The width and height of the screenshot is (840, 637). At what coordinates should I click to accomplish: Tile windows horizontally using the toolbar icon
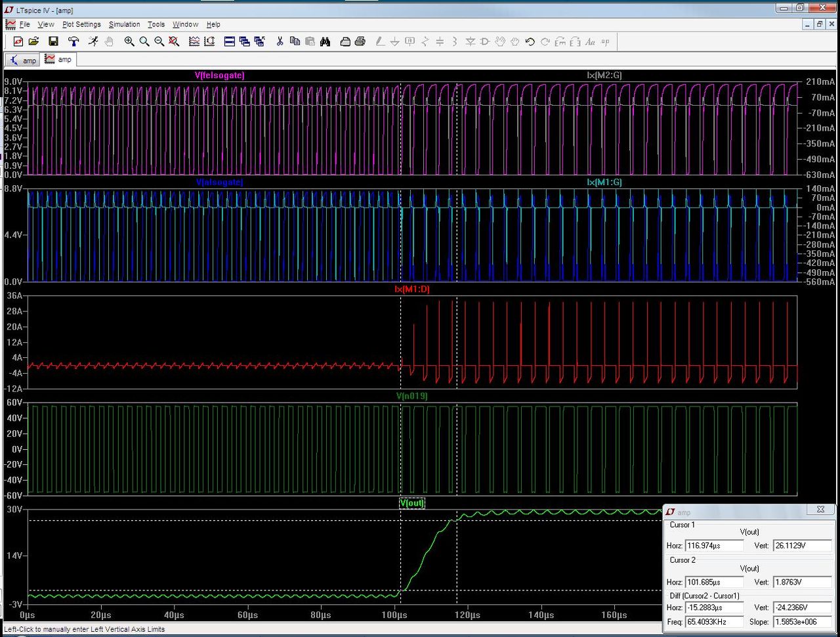pos(230,41)
